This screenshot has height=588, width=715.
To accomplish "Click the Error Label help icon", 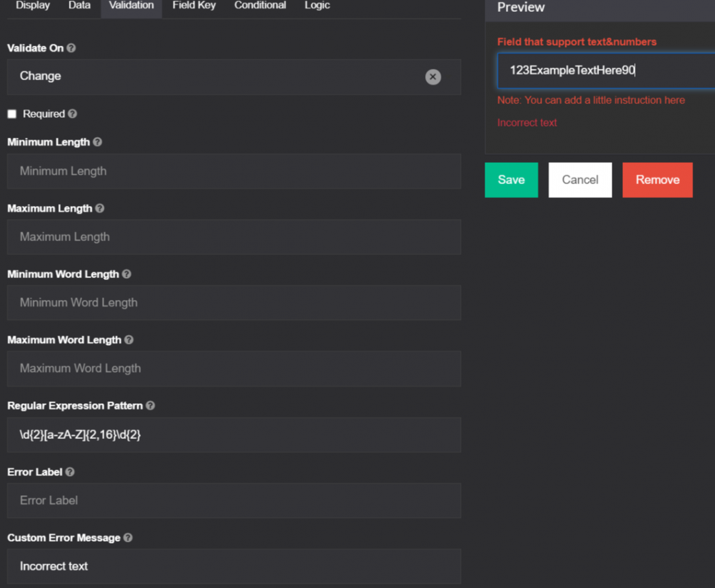I will point(71,471).
